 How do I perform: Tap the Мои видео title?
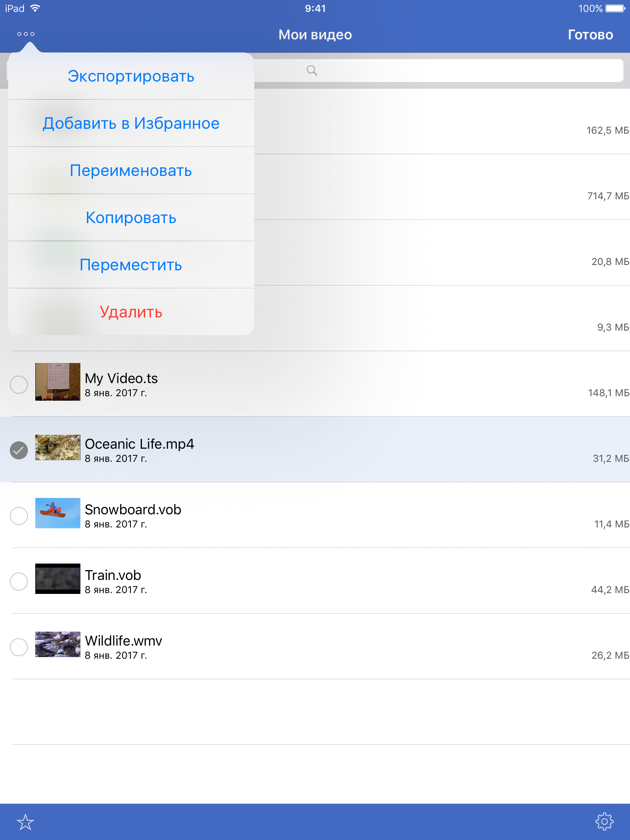click(315, 35)
